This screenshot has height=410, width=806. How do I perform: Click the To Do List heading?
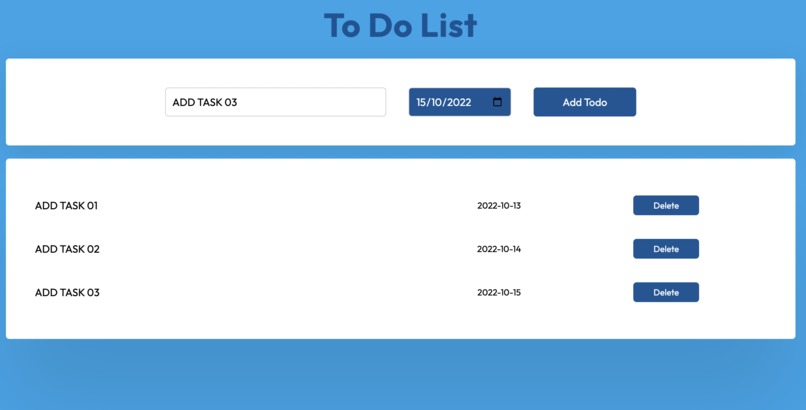[x=400, y=25]
